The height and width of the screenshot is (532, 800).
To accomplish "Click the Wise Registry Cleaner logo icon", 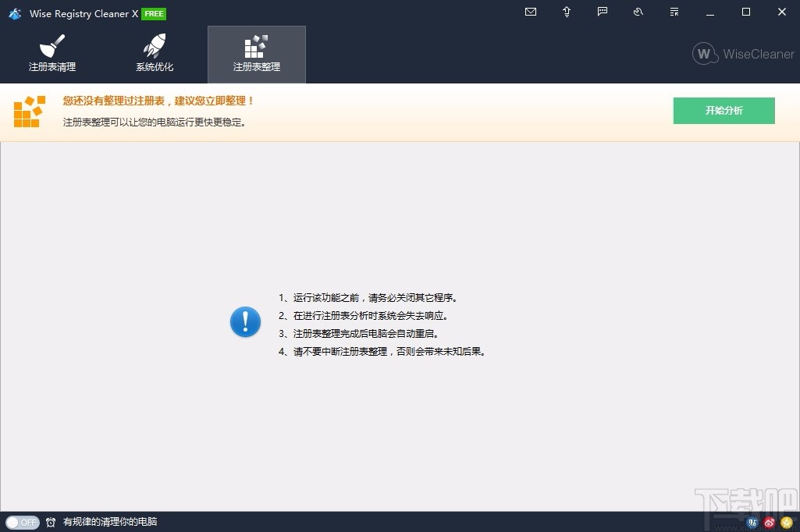I will click(14, 13).
